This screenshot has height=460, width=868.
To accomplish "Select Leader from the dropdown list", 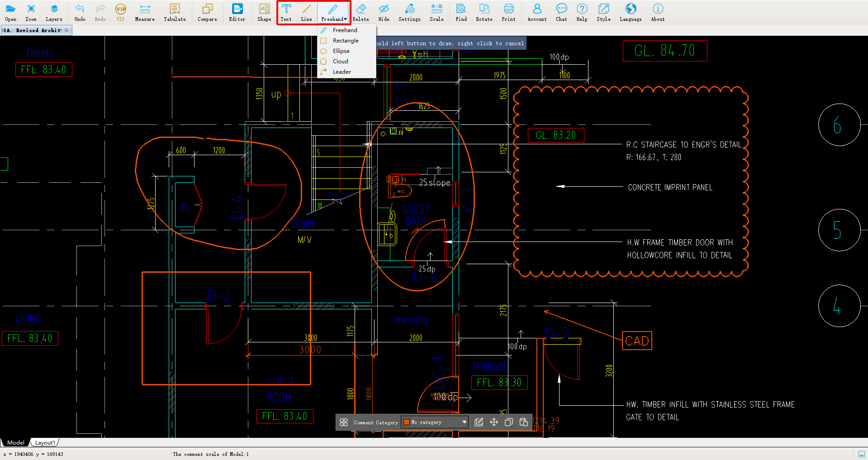I will pos(342,72).
